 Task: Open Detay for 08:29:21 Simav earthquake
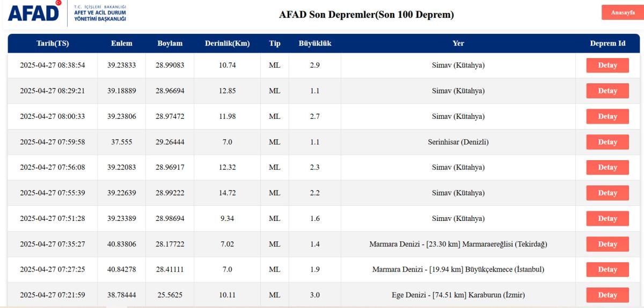607,91
